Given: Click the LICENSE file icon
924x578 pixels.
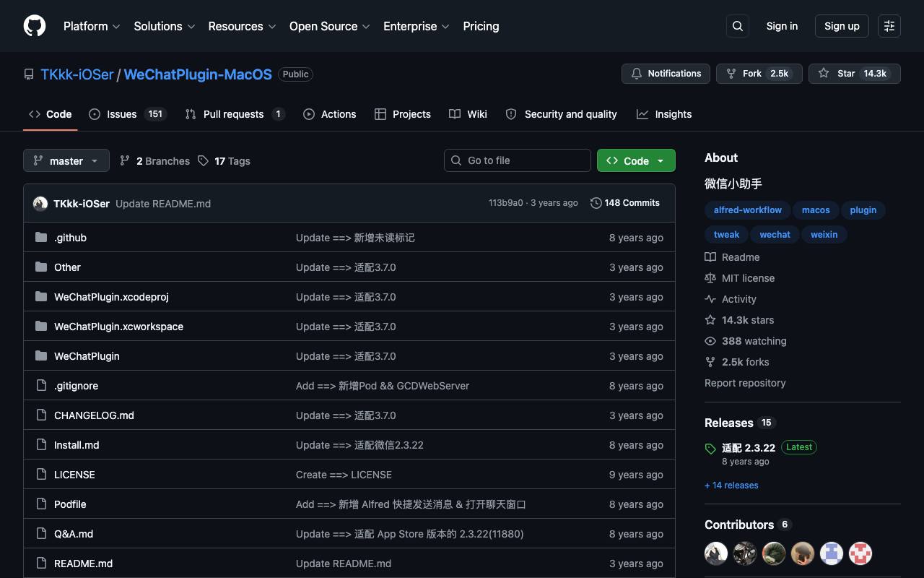Looking at the screenshot, I should [x=41, y=475].
